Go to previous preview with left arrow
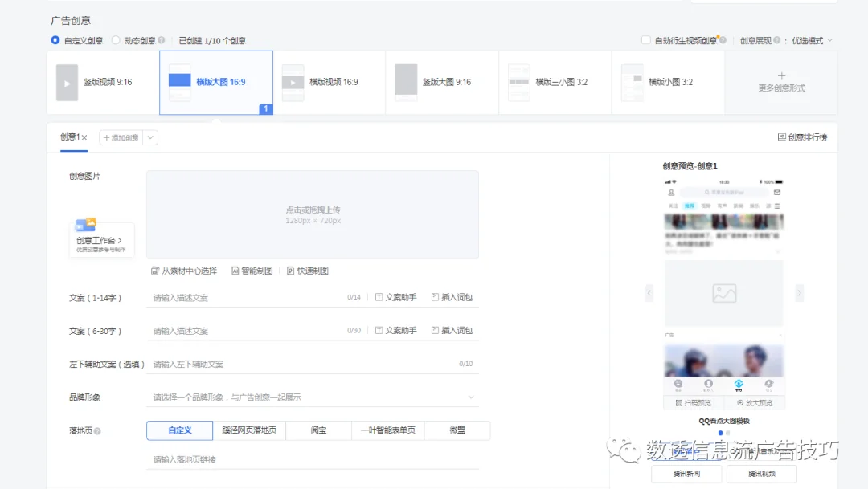 (x=649, y=292)
